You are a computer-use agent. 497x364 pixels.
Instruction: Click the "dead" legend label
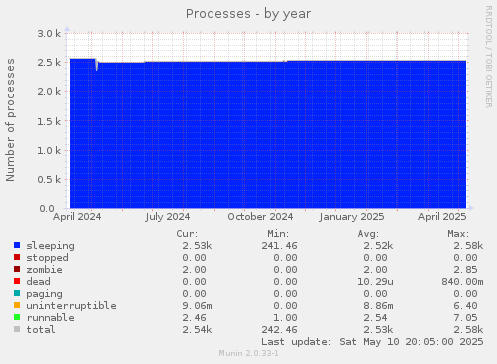click(38, 282)
